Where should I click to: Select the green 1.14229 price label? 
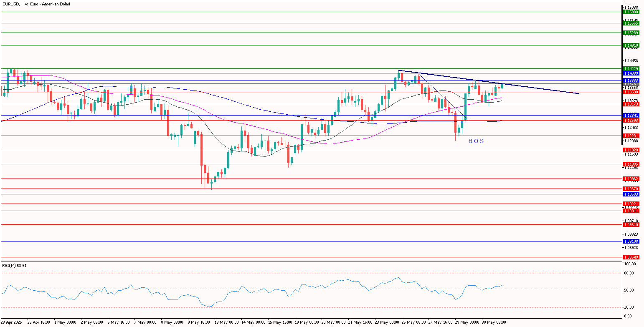pyautogui.click(x=631, y=68)
